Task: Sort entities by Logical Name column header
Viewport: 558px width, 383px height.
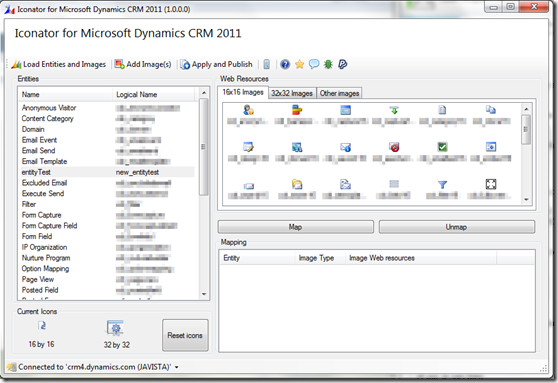Action: point(153,95)
